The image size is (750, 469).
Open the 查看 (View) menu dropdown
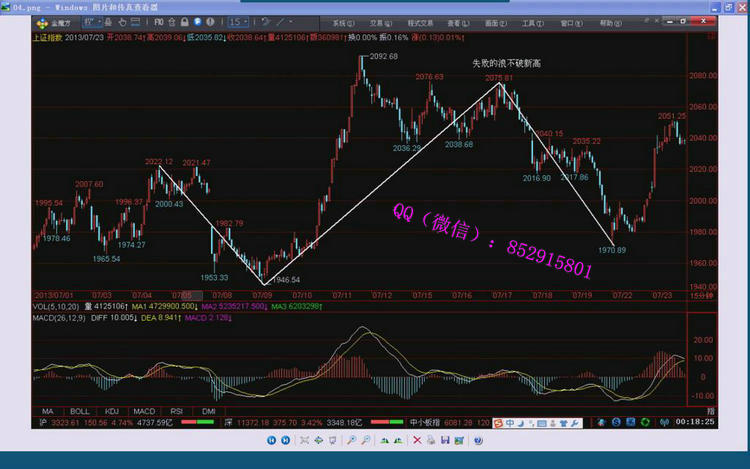[x=458, y=21]
